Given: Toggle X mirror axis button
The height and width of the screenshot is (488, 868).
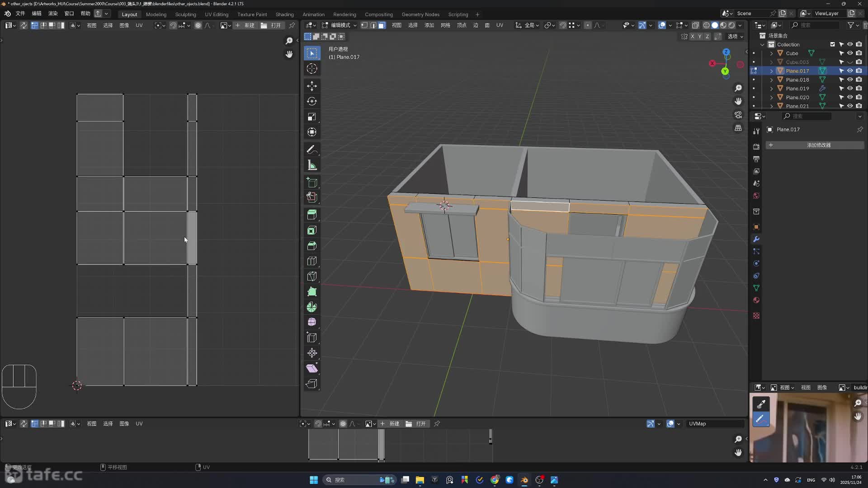Looking at the screenshot, I should [x=692, y=36].
